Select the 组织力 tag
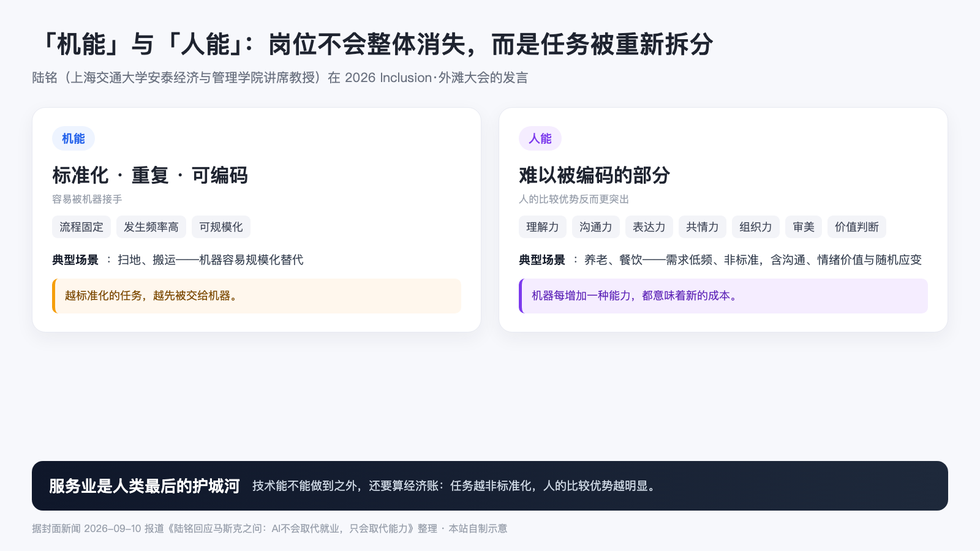The image size is (980, 551). pos(756,227)
